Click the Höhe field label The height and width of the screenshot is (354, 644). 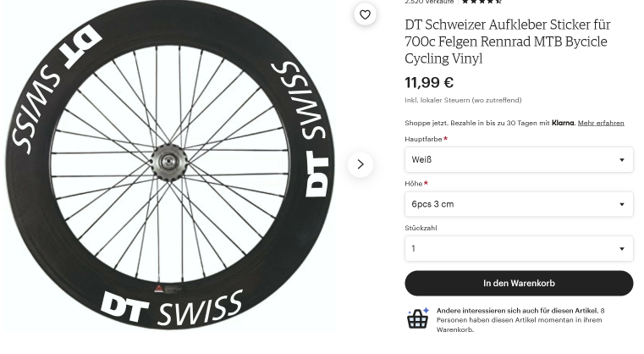click(x=414, y=183)
